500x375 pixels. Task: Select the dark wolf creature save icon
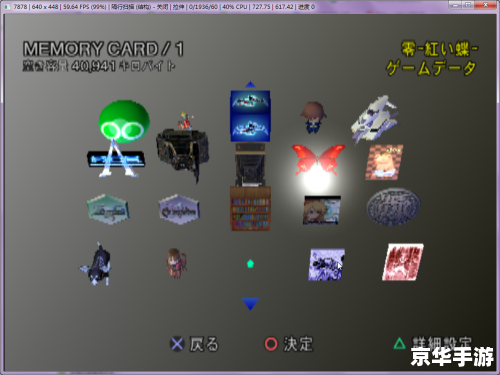click(96, 265)
